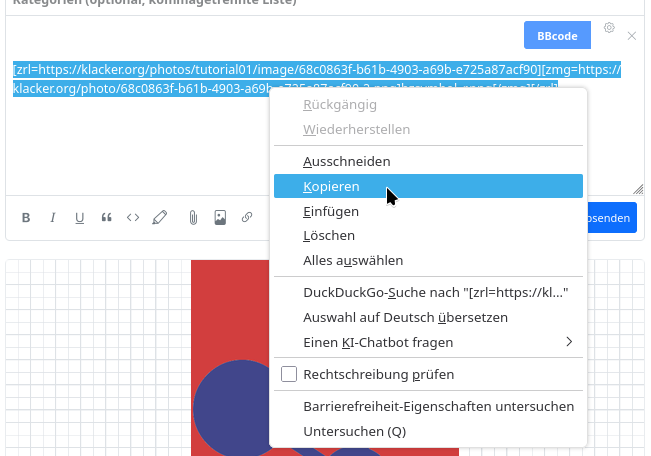This screenshot has height=456, width=651.
Task: Click the red and blue preview image
Action: 230,357
